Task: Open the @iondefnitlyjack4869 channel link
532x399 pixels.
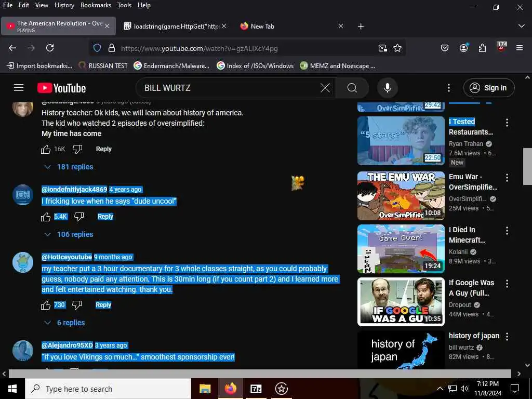Action: (74, 189)
